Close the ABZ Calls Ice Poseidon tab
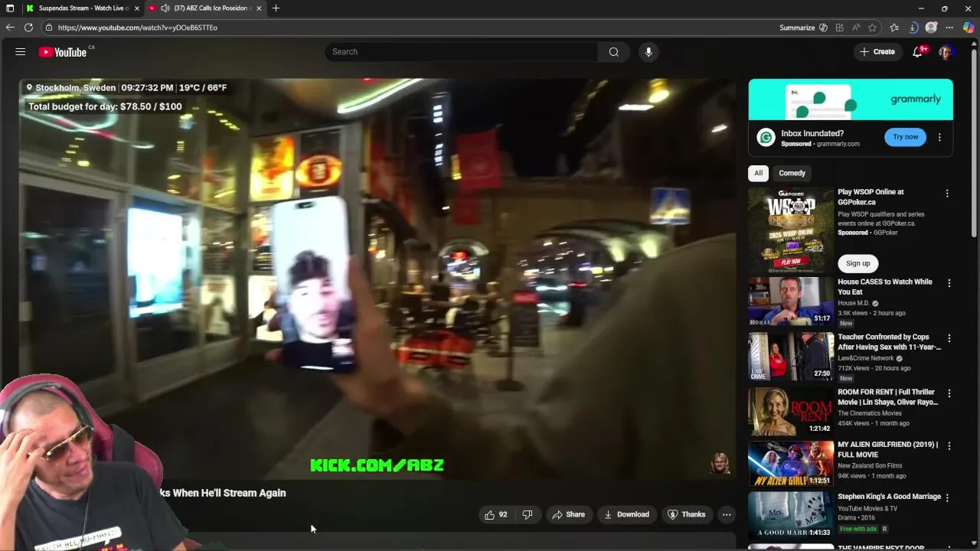980x551 pixels. click(259, 8)
